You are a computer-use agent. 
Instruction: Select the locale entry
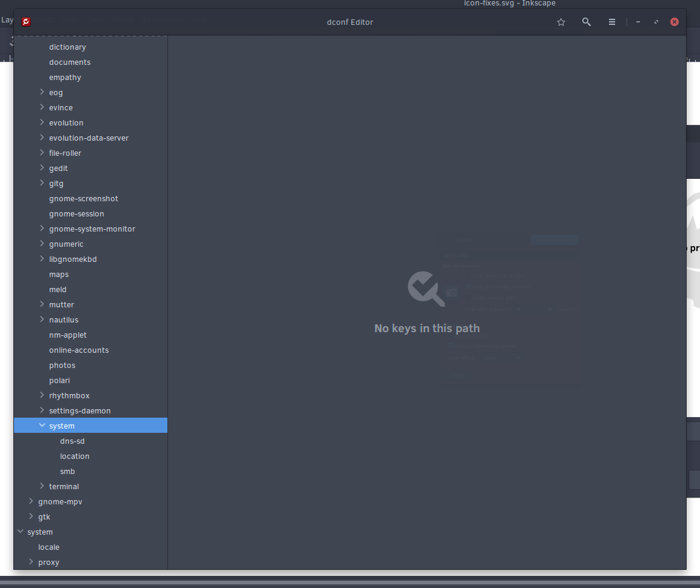[x=49, y=547]
